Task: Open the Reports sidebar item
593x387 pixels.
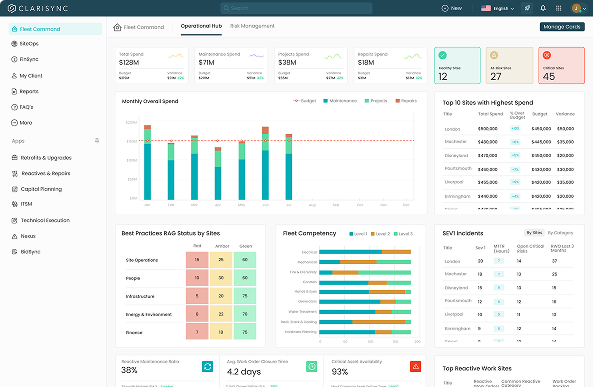Action: pyautogui.click(x=25, y=91)
